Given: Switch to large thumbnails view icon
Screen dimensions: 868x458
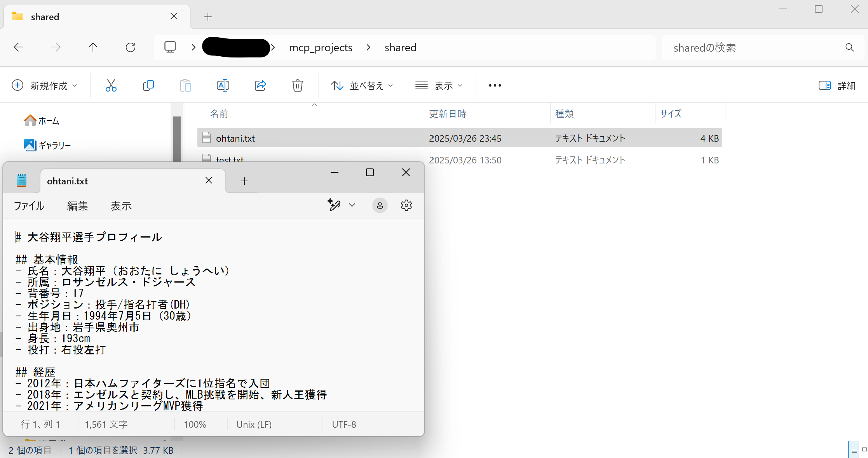Looking at the screenshot, I should (x=864, y=450).
